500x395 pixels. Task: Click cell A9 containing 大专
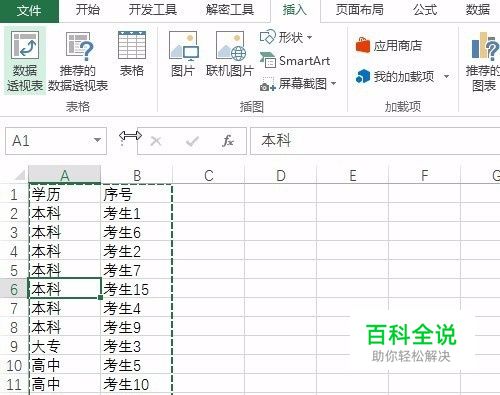[65, 346]
